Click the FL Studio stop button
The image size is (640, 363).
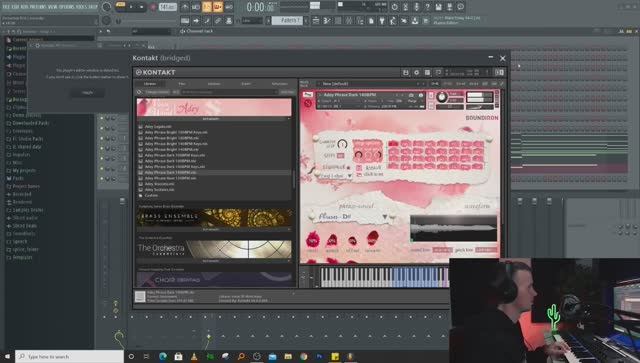pyautogui.click(x=142, y=7)
